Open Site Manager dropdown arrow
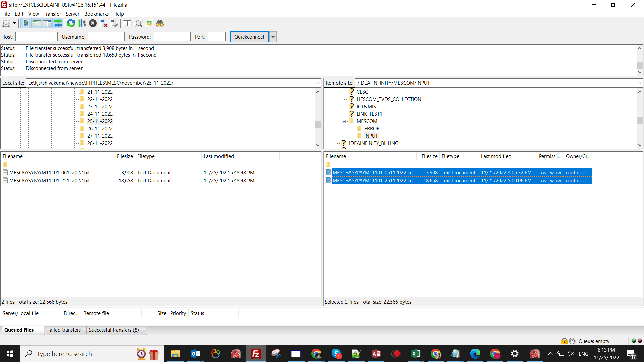 tap(14, 23)
